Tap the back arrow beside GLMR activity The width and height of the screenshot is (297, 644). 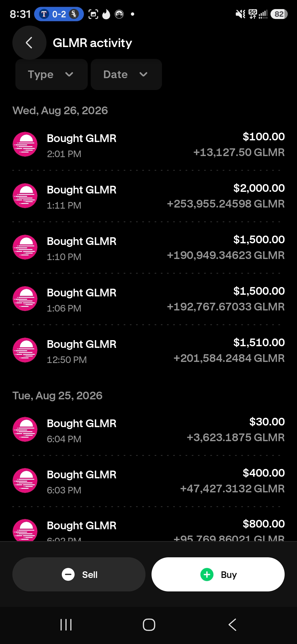[29, 43]
